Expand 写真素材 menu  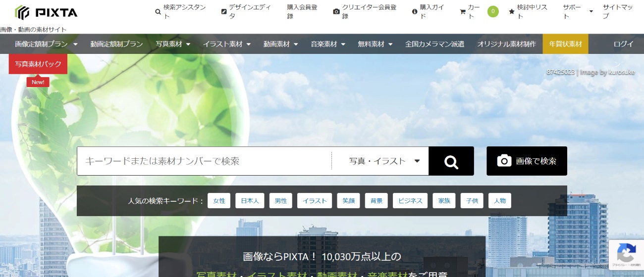pos(173,44)
